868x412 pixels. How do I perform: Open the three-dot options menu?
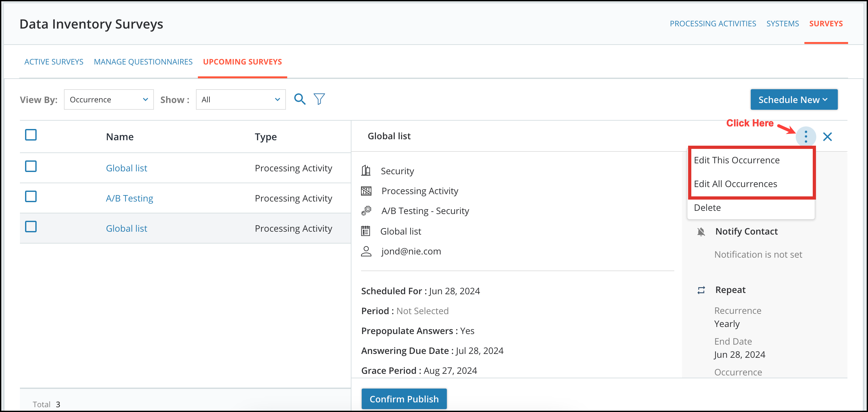[x=806, y=137]
